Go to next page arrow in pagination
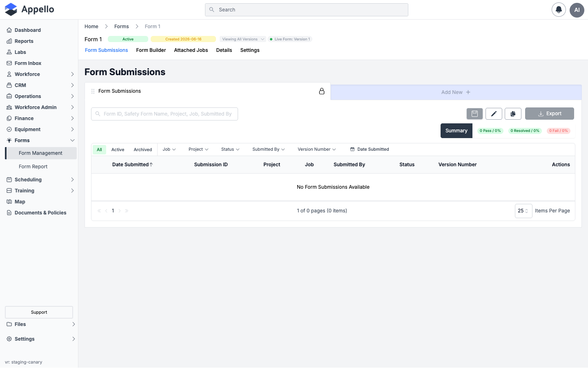The image size is (588, 375). (120, 211)
